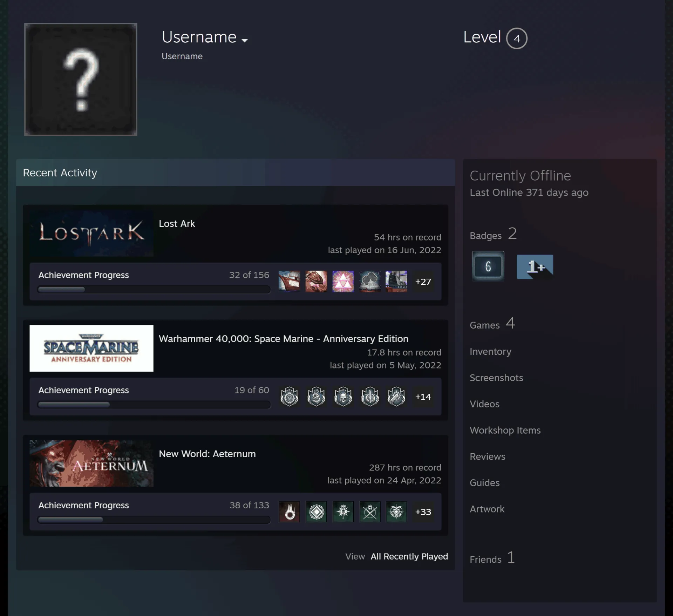Open the Lost Ark game banner
The width and height of the screenshot is (673, 616).
91,233
